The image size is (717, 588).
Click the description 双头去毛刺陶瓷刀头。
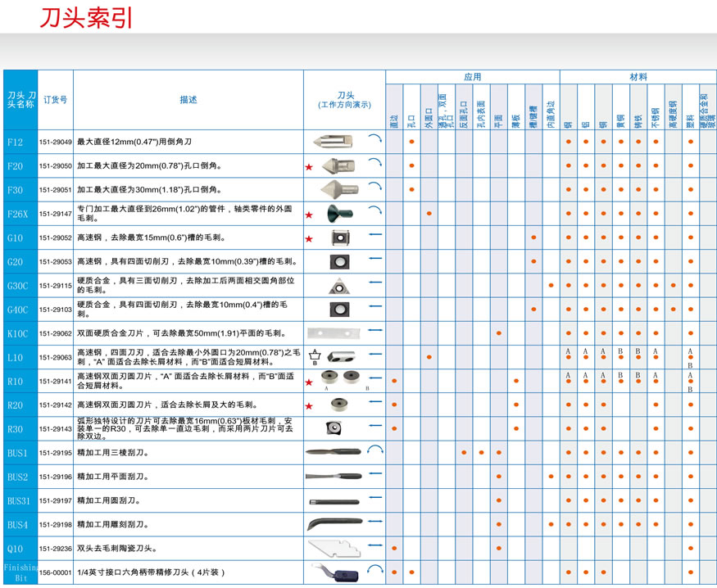pos(117,548)
